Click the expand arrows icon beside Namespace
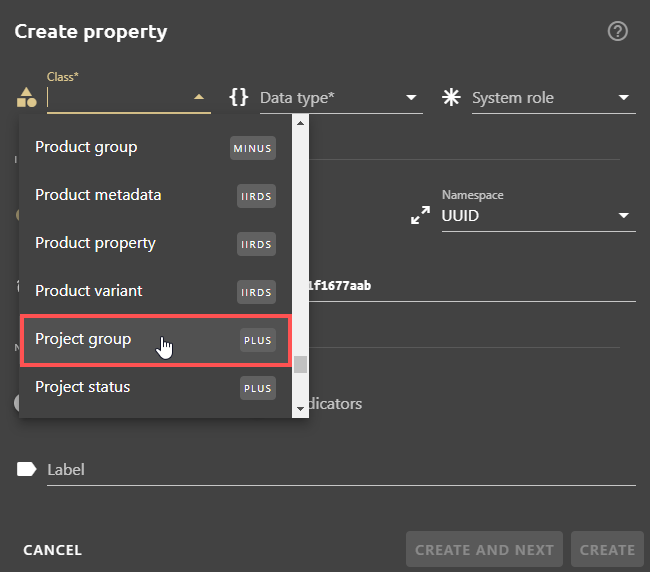Screen dimensions: 650x572 tap(420, 215)
